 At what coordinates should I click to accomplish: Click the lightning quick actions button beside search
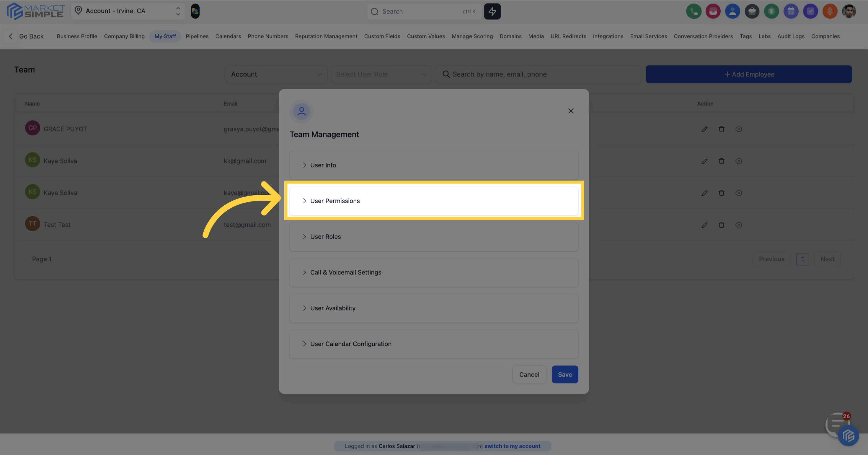tap(492, 11)
